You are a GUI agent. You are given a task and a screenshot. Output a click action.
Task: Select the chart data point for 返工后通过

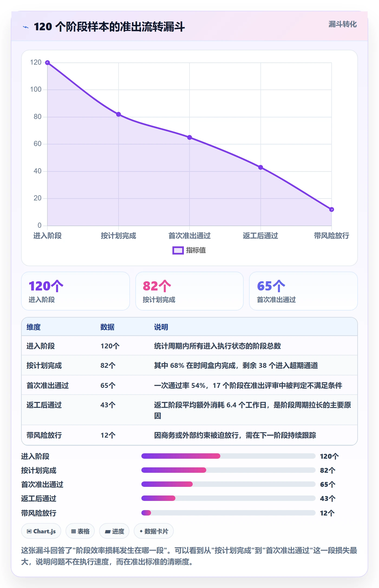pos(260,167)
